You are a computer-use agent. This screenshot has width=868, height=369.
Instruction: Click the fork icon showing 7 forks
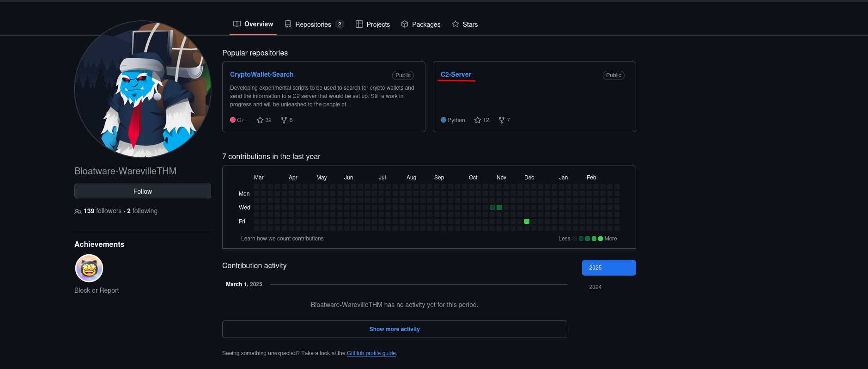pyautogui.click(x=502, y=120)
